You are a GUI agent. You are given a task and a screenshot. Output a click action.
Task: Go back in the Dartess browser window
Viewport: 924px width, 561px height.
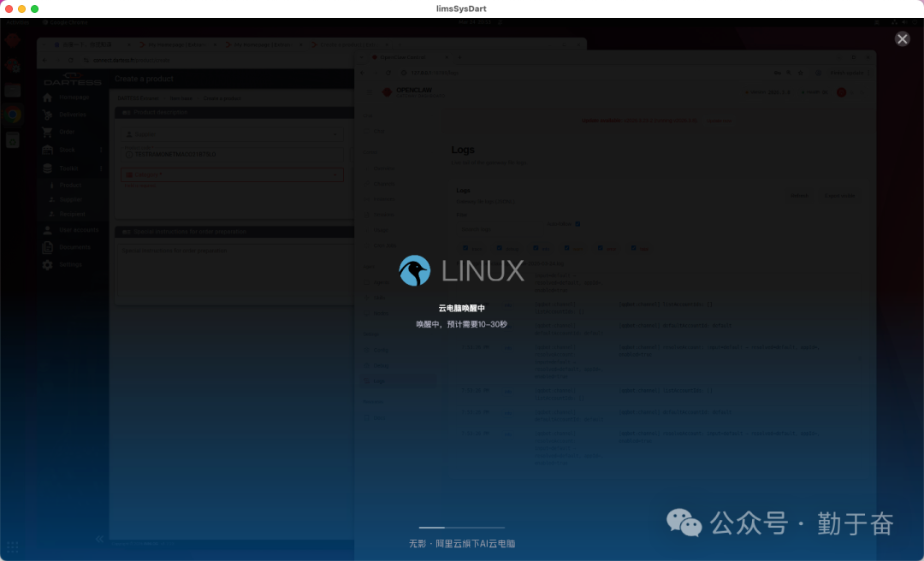click(44, 60)
